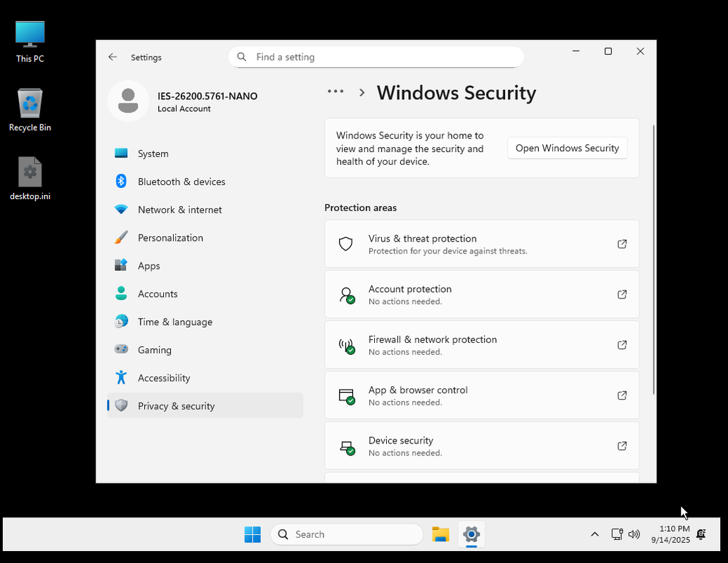Show hidden system tray icons
The image size is (728, 563).
click(595, 534)
